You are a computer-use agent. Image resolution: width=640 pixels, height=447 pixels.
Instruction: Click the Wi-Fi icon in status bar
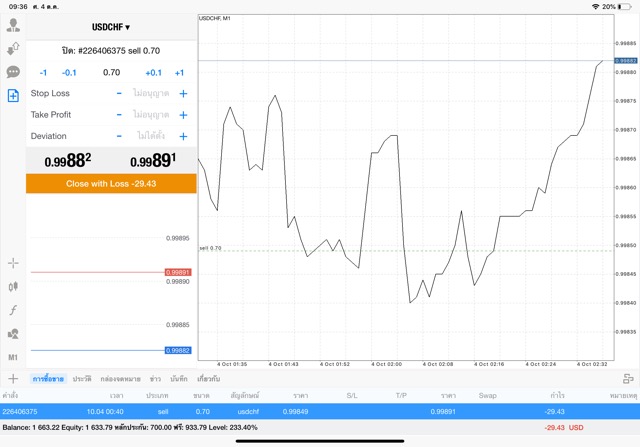point(596,7)
